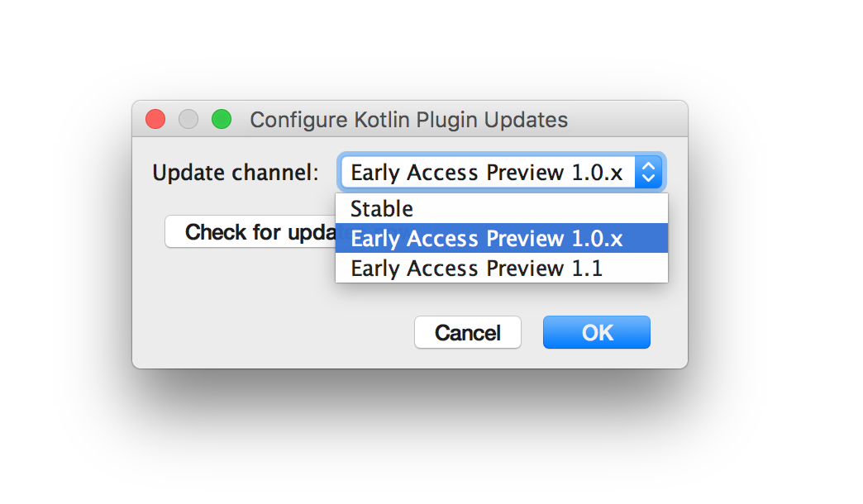
Task: Click the gray disabled minimize button
Action: [x=188, y=119]
